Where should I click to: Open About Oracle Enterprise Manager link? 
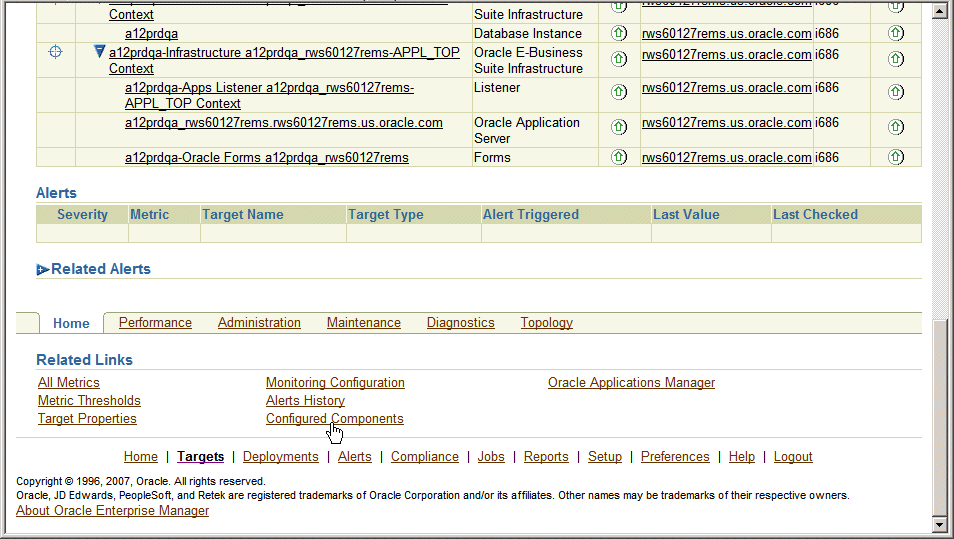click(x=113, y=510)
